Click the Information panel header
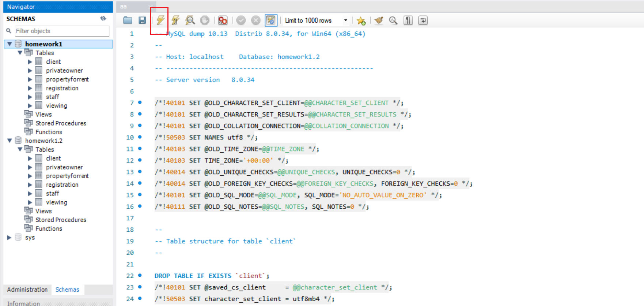Image resolution: width=644 pixels, height=306 pixels. pos(58,303)
